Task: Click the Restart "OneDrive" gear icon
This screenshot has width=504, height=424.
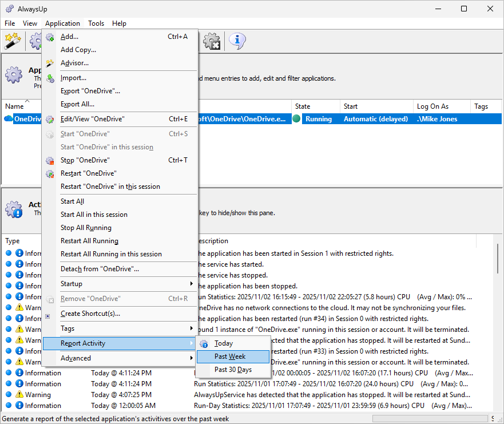Action: pyautogui.click(x=50, y=173)
